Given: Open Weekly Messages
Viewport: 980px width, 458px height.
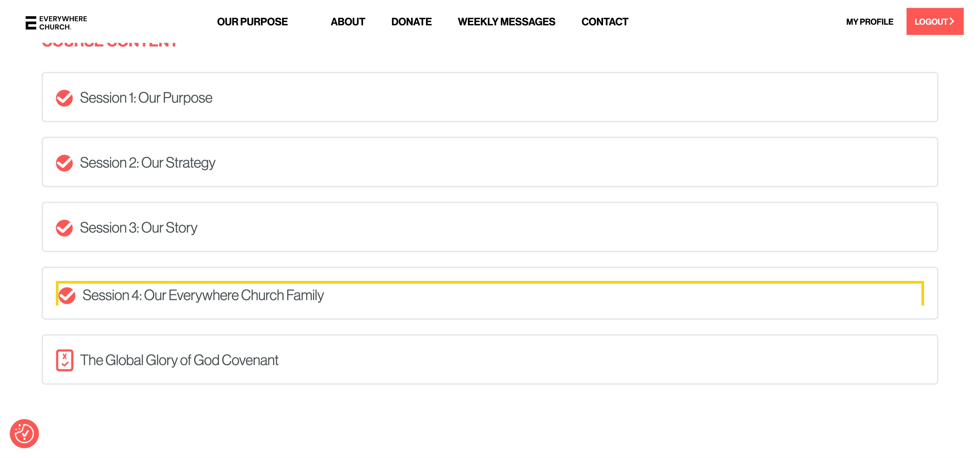Looking at the screenshot, I should point(506,22).
